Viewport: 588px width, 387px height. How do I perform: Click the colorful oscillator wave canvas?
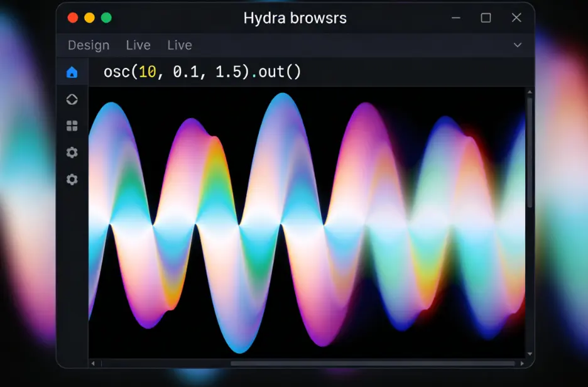[x=307, y=223]
